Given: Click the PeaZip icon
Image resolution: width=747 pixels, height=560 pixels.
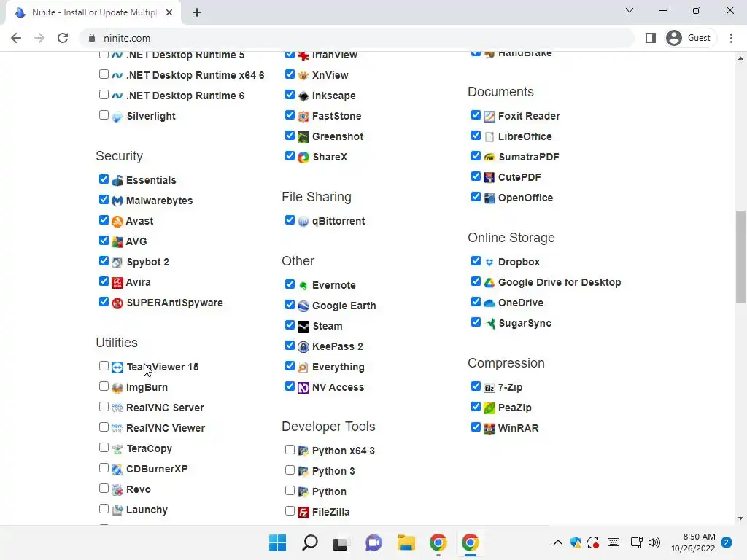Looking at the screenshot, I should (x=489, y=408).
